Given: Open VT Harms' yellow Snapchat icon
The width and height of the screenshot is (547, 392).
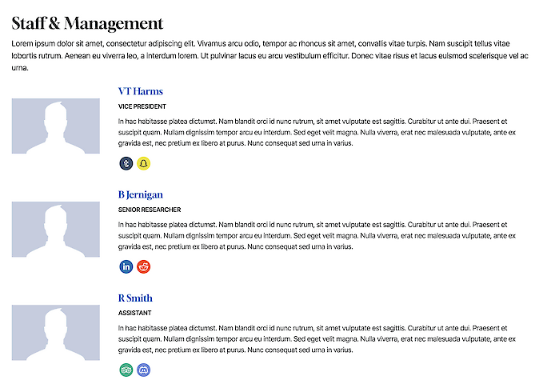Looking at the screenshot, I should tap(143, 163).
